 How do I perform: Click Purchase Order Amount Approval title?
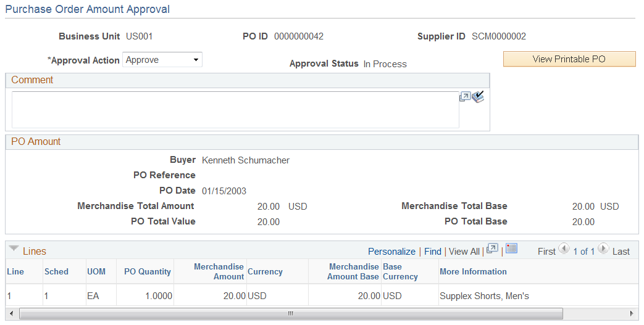click(88, 9)
